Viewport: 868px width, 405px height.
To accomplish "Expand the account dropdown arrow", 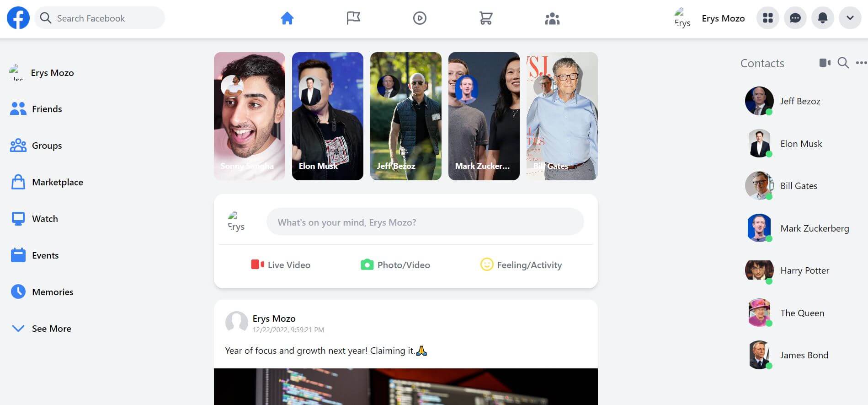I will (x=850, y=18).
